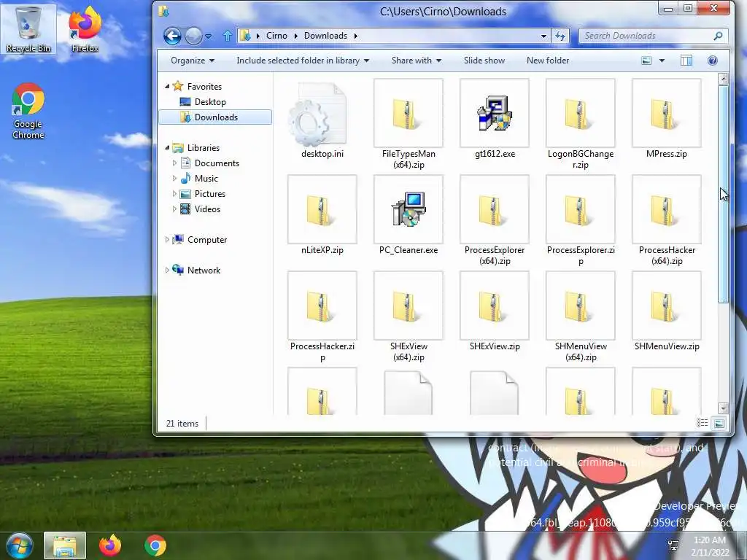The image size is (747, 560).
Task: Click the Cirno breadcrumb in address bar
Action: pos(276,36)
